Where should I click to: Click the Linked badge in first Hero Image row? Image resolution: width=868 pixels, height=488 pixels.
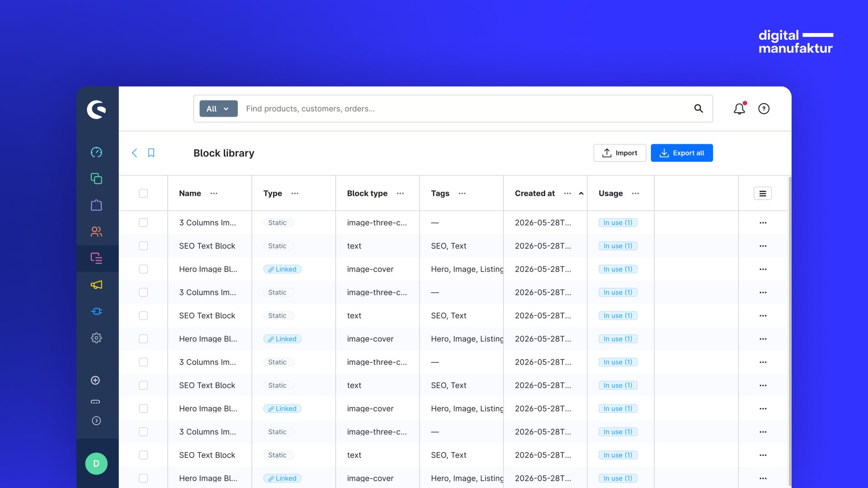[282, 269]
